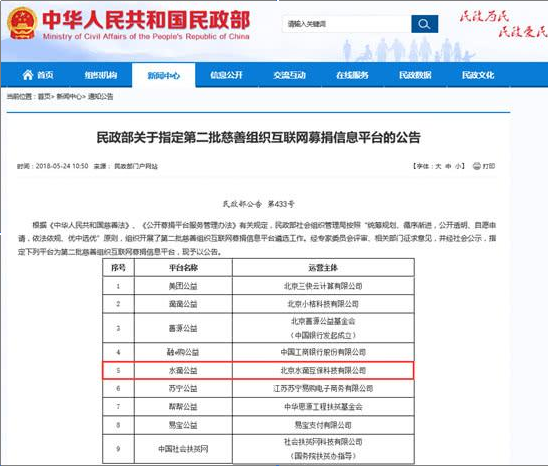Screen dimensions: 548x466
Task: Click the 滴滴公益 table cell
Action: click(183, 304)
